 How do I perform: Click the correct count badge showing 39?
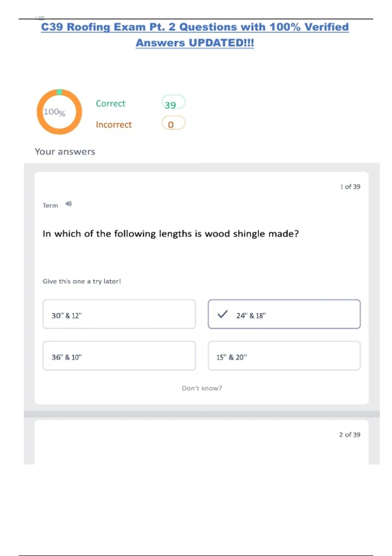point(173,103)
